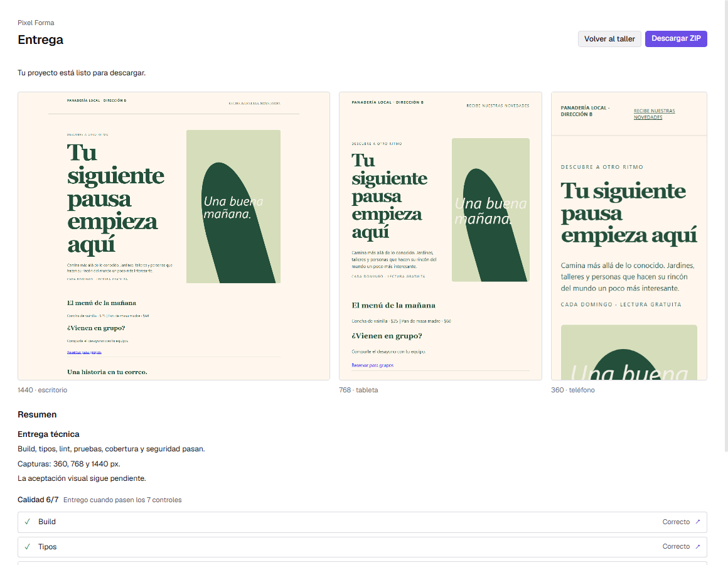Click 'Tu proyecto está listo para descargar.' text
The height and width of the screenshot is (565, 728).
[x=82, y=73]
